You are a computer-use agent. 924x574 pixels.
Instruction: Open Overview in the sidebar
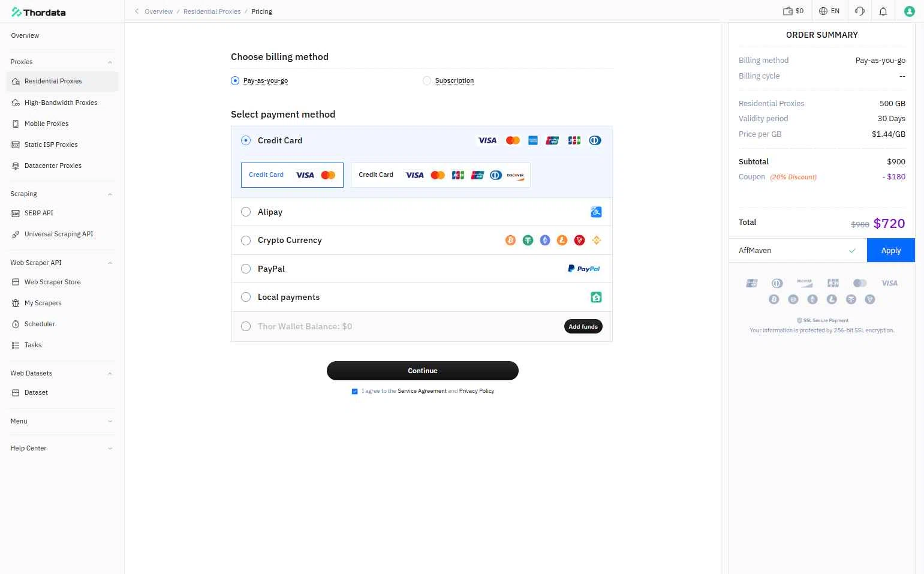[25, 35]
